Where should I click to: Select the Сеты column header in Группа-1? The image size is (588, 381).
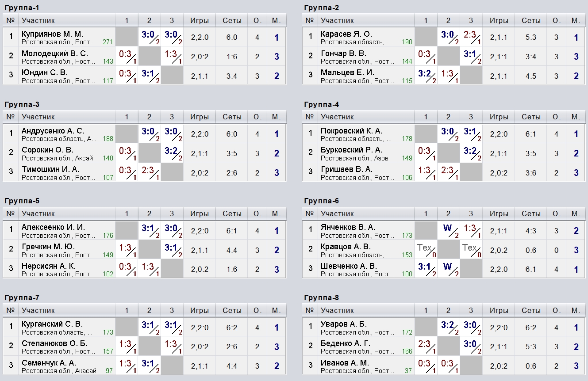[x=232, y=20]
